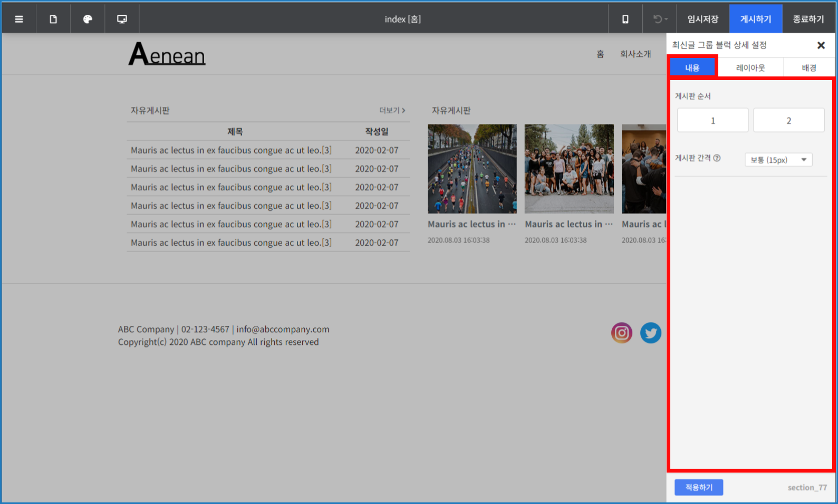Viewport: 838px width, 504px height.
Task: Open the design palette icon
Action: coord(88,20)
